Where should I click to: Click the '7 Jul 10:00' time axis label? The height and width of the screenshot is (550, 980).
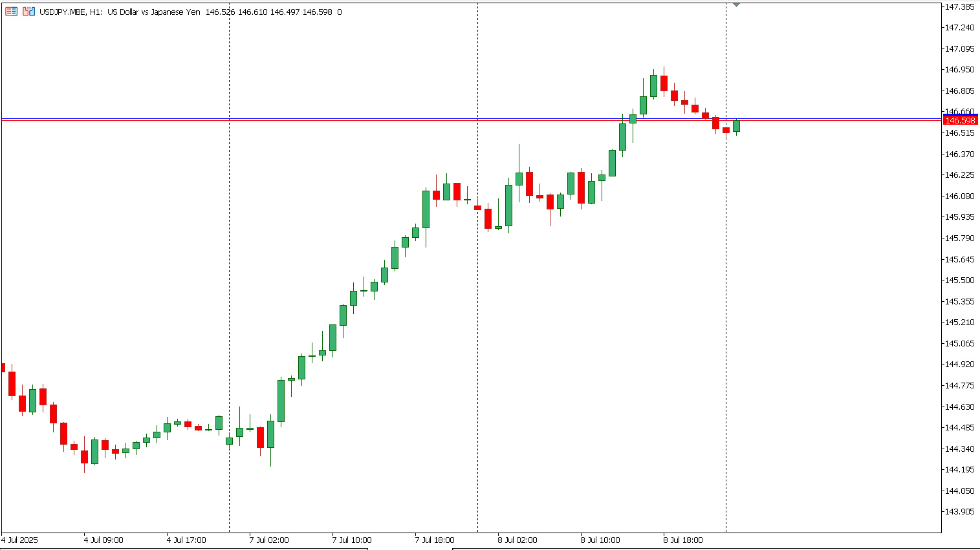(352, 540)
